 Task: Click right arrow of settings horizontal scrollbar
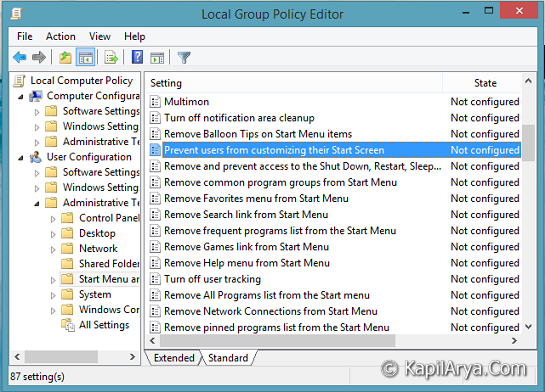[514, 341]
